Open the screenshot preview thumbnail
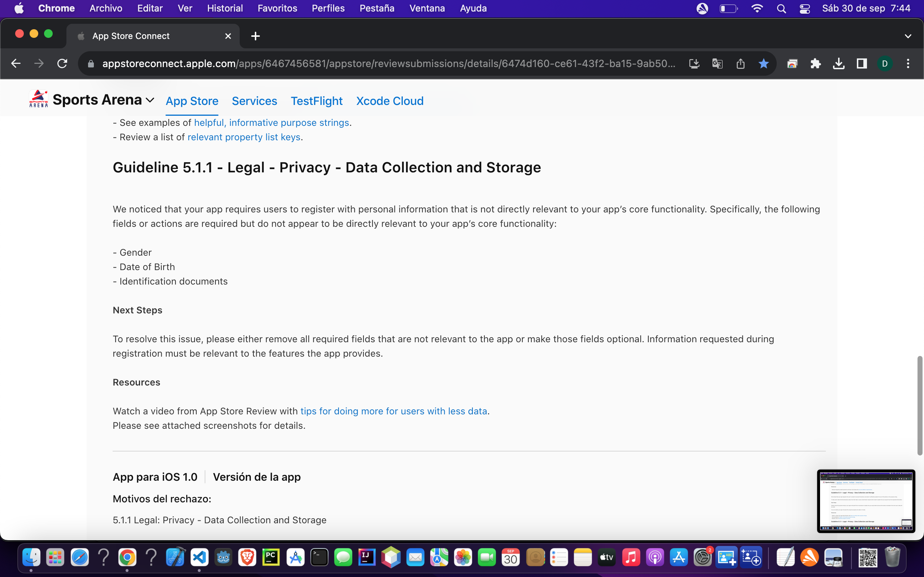The width and height of the screenshot is (924, 577). click(866, 501)
